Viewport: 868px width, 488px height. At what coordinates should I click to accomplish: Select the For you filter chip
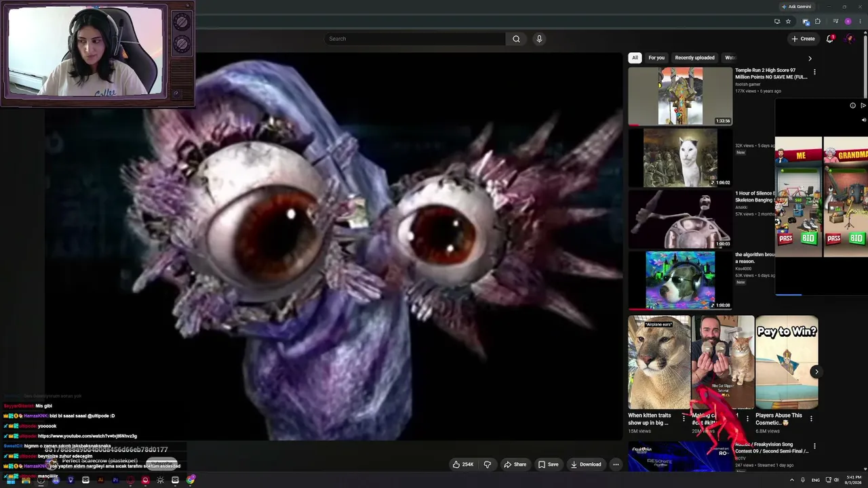click(x=656, y=58)
